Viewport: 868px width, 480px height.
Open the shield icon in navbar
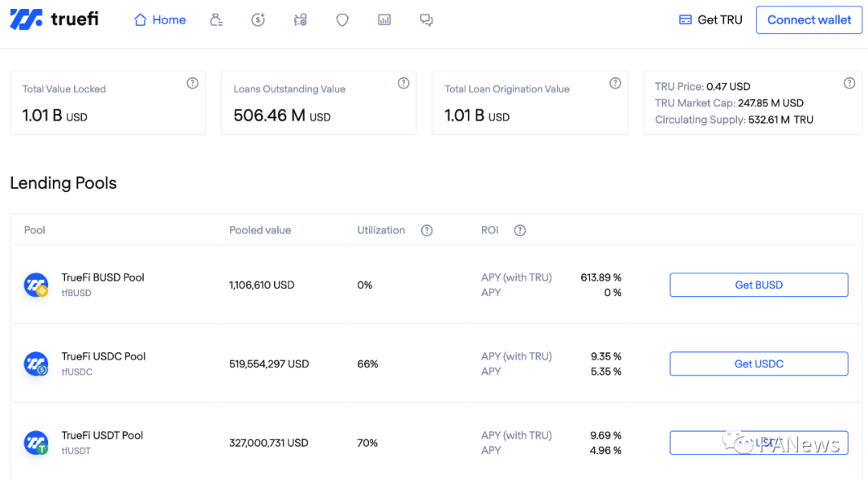(342, 20)
